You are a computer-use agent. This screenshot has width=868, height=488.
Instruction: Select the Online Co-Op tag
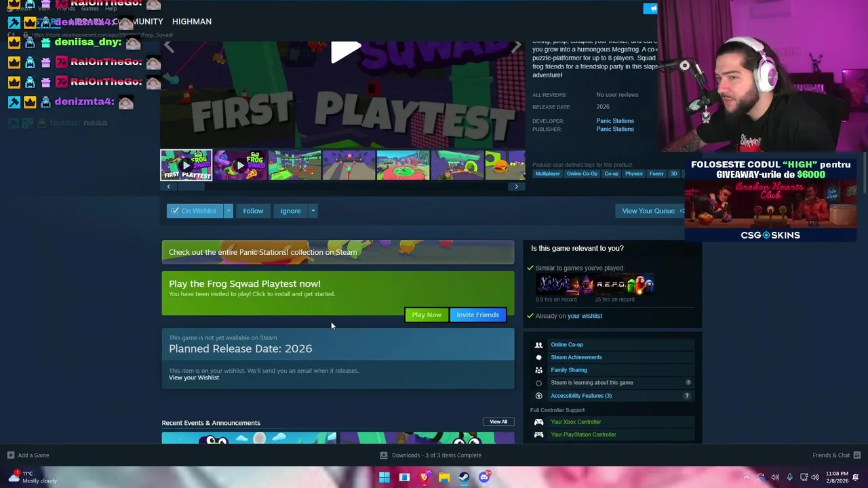click(x=582, y=174)
